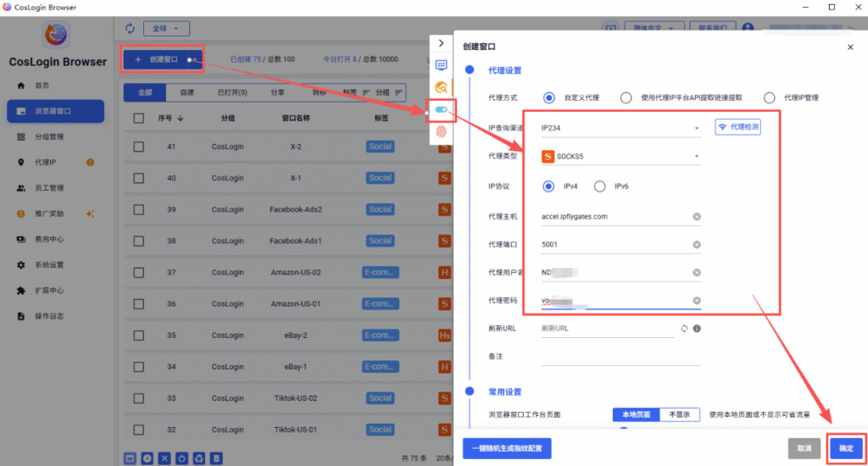Viewport: 868px width, 466px height.
Task: Select the 自定义代理 radio button
Action: [x=548, y=97]
